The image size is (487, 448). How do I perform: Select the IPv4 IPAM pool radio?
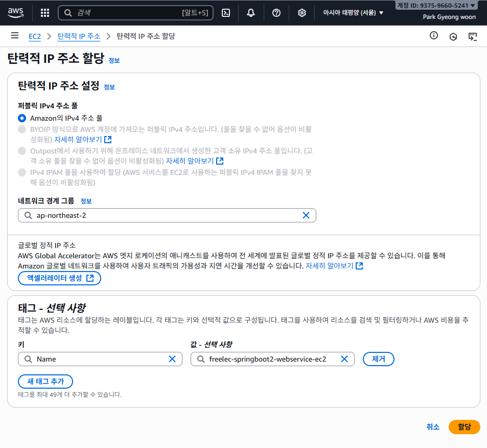tap(22, 172)
